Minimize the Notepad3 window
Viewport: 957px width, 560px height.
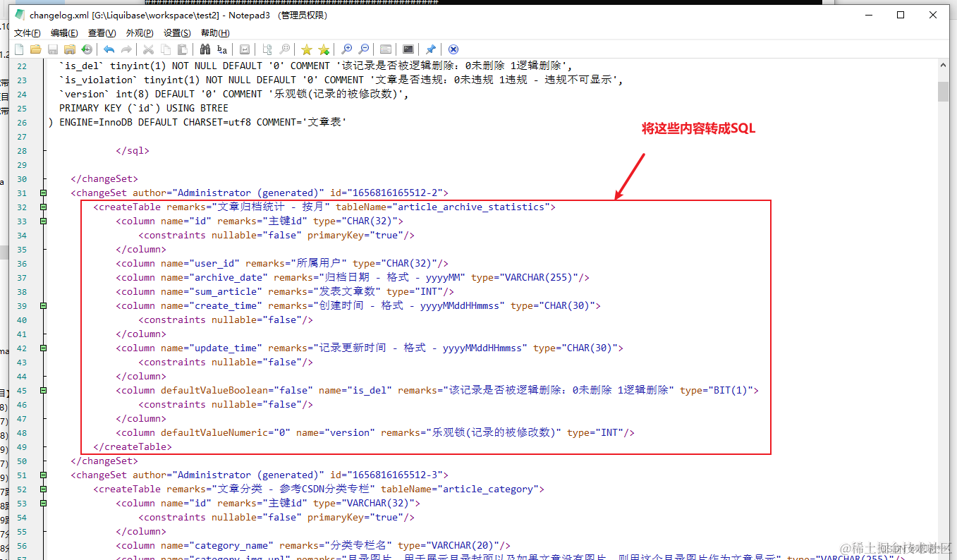[x=868, y=15]
